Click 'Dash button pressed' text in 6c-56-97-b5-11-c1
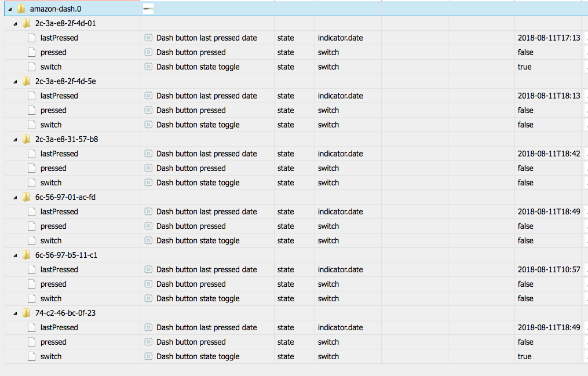Viewport: 588px width, 376px height. tap(191, 284)
